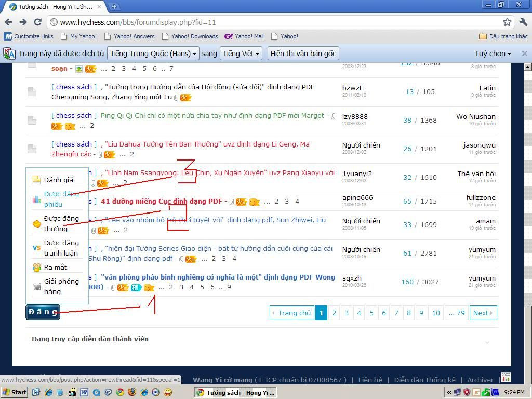
Task: Open the Chrome wrench settings menu
Action: [523, 22]
